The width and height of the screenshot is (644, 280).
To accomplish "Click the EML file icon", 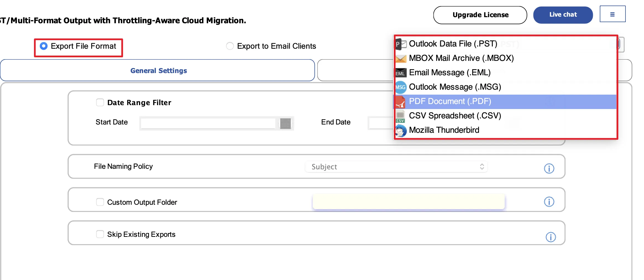I will tap(401, 73).
